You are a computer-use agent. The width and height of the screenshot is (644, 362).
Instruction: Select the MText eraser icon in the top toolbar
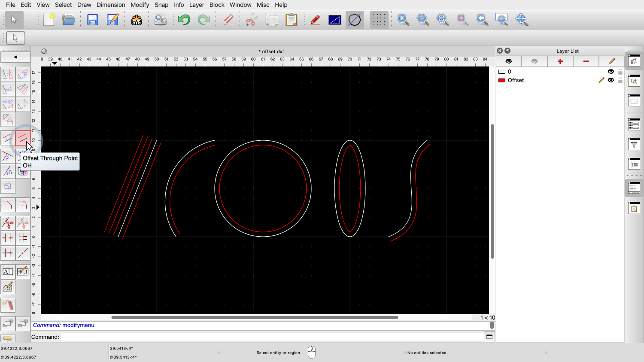(228, 19)
